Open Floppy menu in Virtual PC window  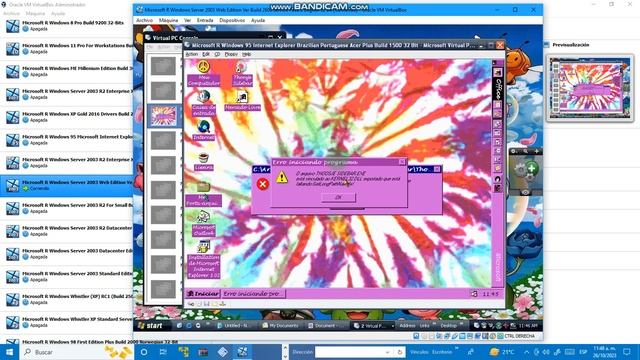(x=231, y=54)
